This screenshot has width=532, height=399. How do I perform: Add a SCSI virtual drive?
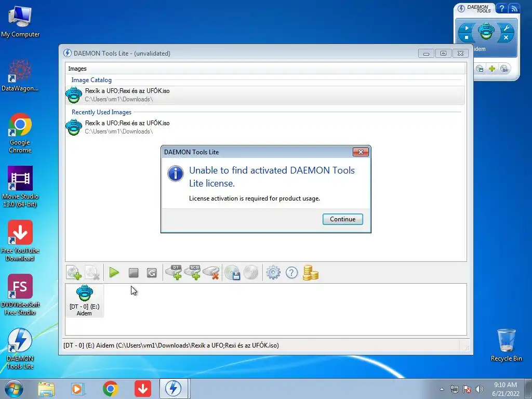point(192,272)
